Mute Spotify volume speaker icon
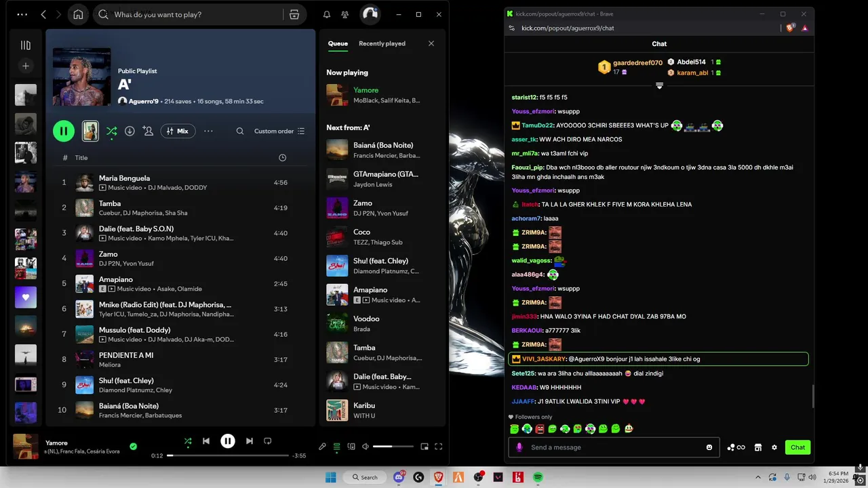 point(366,447)
